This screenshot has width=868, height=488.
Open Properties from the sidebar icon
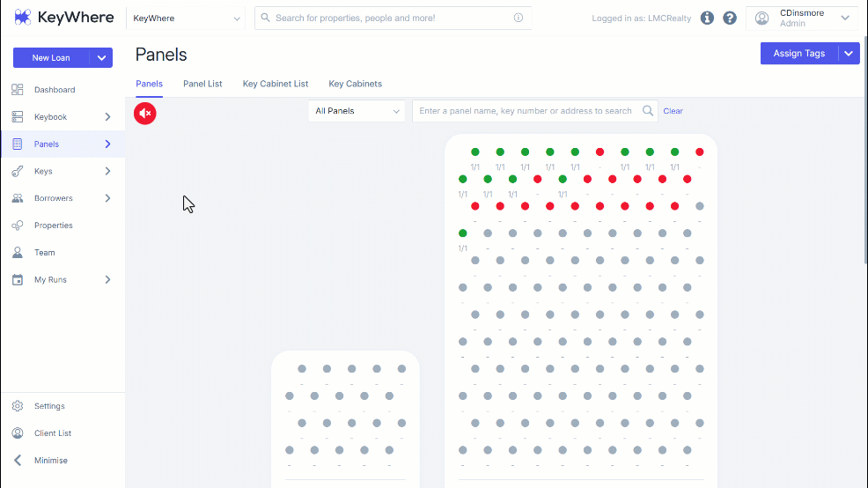[x=18, y=226]
